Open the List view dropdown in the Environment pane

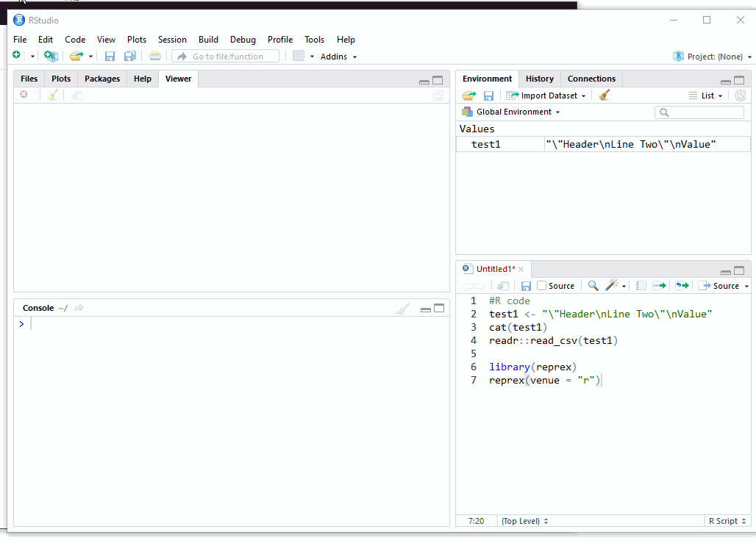point(706,96)
